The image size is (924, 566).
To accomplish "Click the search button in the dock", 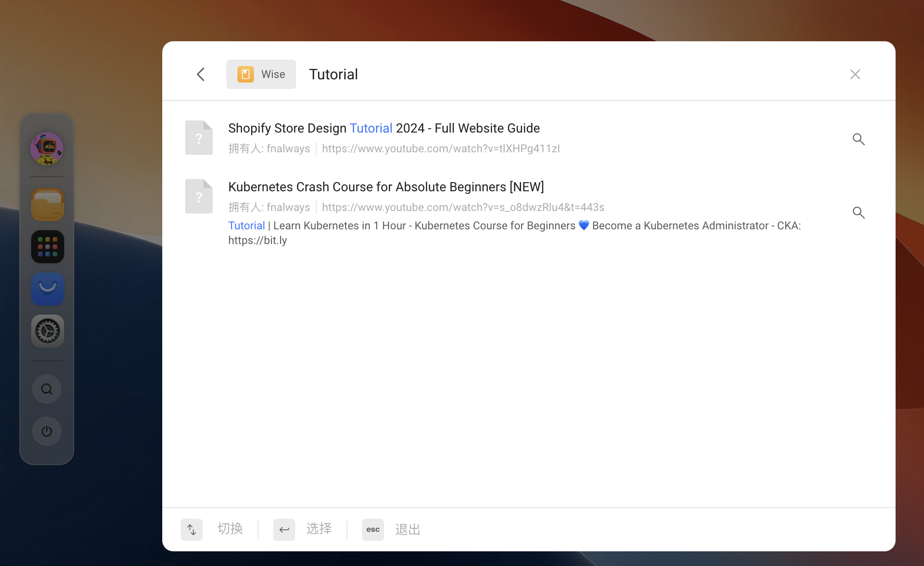I will click(x=47, y=389).
